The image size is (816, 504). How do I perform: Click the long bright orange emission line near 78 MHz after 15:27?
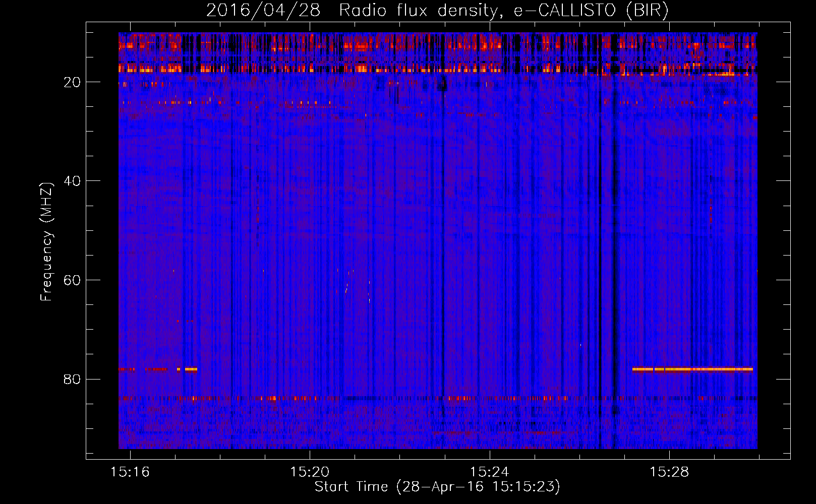[x=692, y=369]
